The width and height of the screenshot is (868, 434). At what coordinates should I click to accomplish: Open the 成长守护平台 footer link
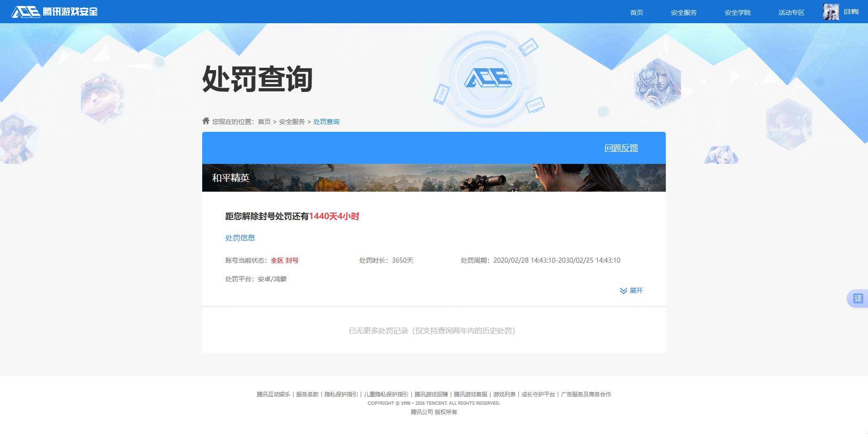539,394
